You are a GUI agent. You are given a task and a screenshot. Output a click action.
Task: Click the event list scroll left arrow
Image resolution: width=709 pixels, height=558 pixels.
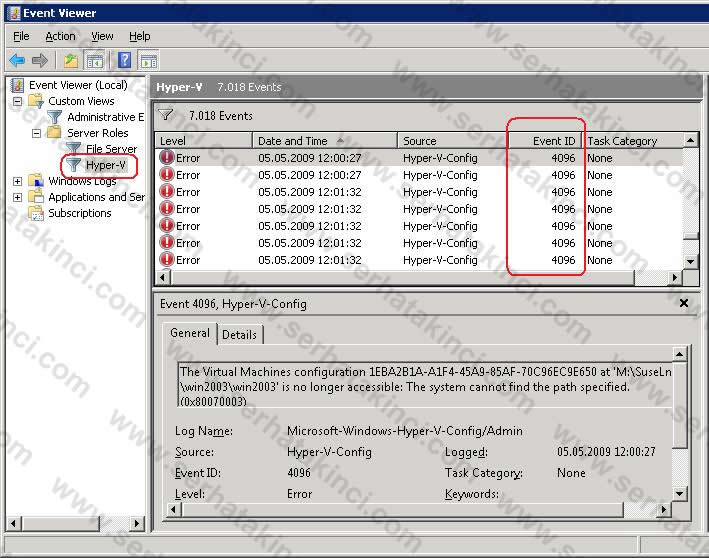tap(164, 277)
